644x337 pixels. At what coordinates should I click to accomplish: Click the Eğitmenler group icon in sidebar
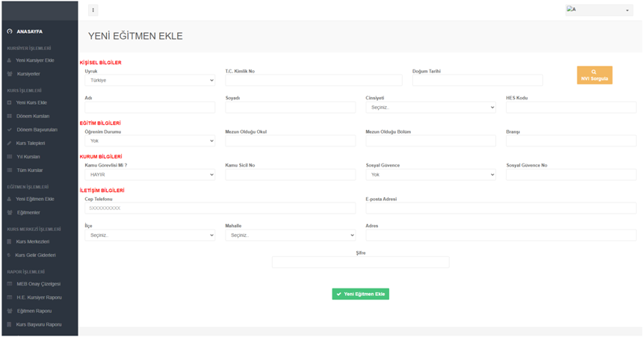click(10, 213)
